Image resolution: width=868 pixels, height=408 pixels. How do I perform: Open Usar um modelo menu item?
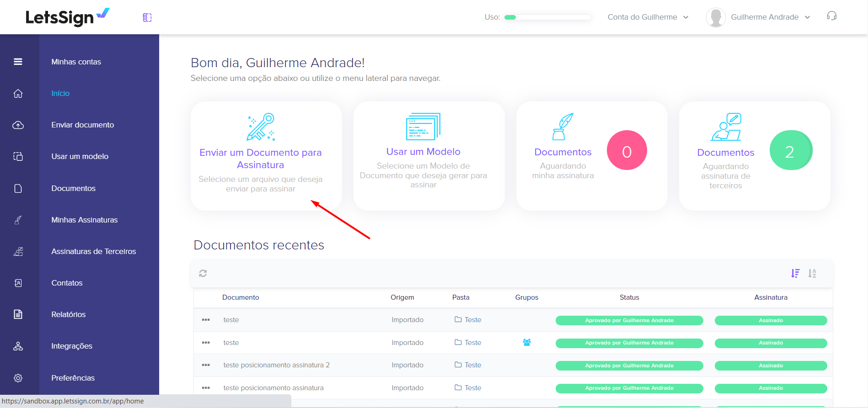(x=80, y=156)
